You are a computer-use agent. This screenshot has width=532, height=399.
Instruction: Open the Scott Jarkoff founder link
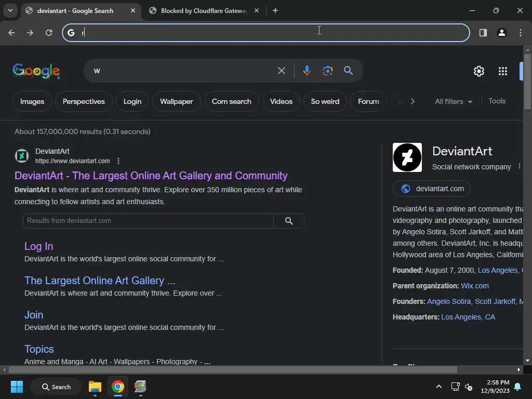point(495,302)
